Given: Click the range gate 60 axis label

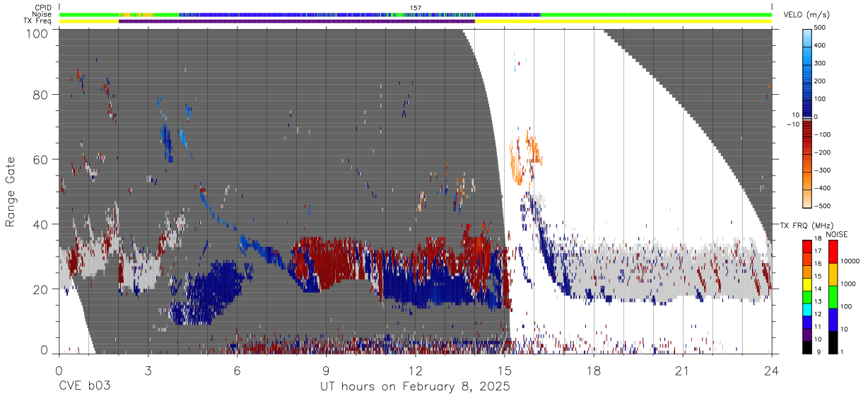Looking at the screenshot, I should (40, 159).
